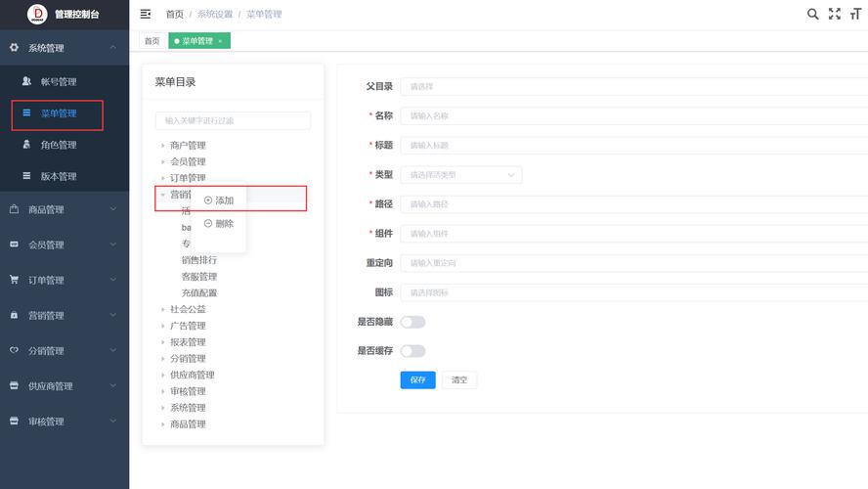The image size is (868, 489).
Task: Click the 商品管理 bag icon
Action: [14, 209]
